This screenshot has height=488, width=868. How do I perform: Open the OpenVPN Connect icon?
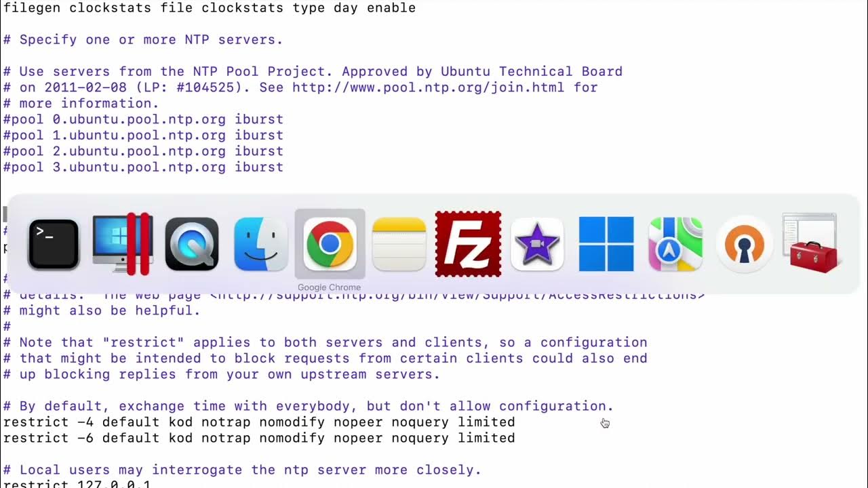point(745,245)
